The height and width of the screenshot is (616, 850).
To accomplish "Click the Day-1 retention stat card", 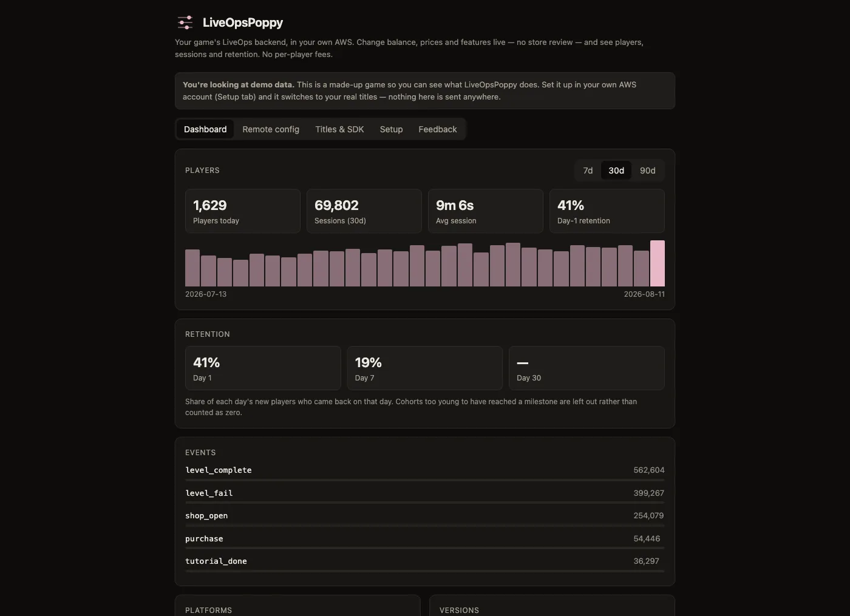I will point(607,211).
